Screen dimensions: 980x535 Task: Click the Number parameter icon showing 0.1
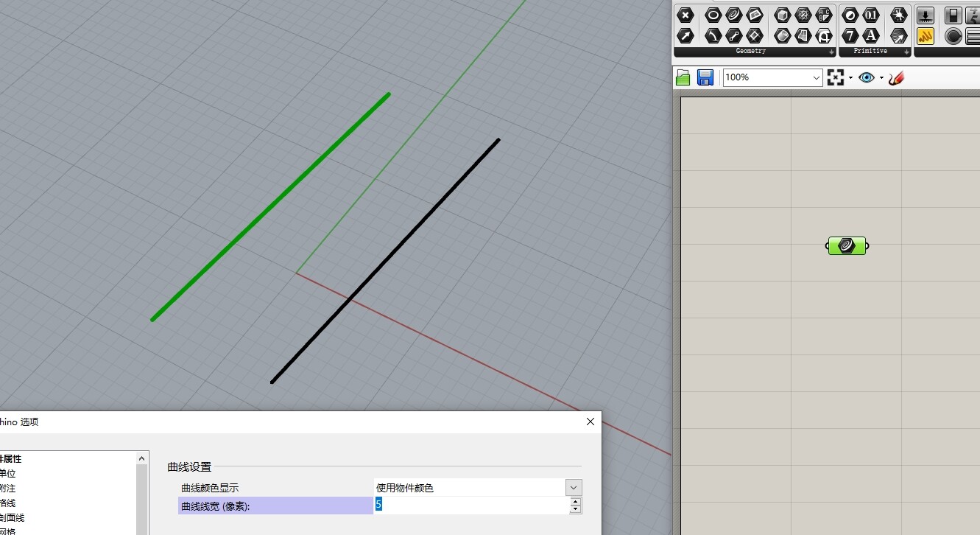click(871, 15)
